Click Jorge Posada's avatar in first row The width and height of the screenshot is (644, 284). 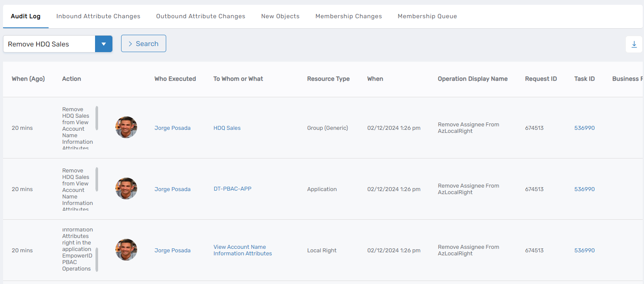click(x=126, y=128)
